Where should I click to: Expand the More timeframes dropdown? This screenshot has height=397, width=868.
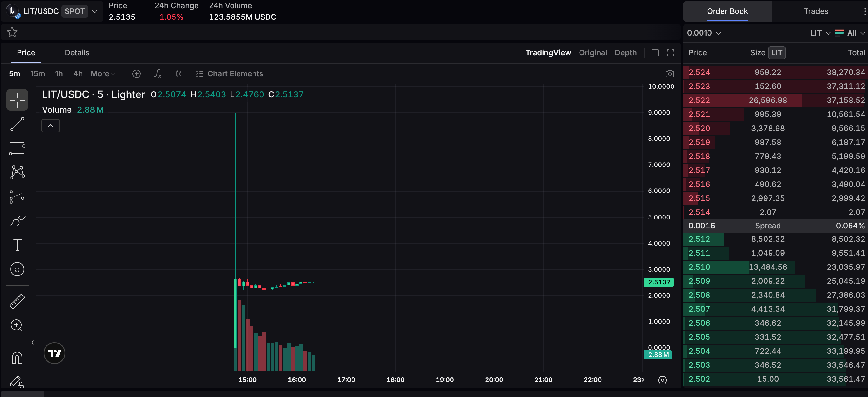[103, 74]
